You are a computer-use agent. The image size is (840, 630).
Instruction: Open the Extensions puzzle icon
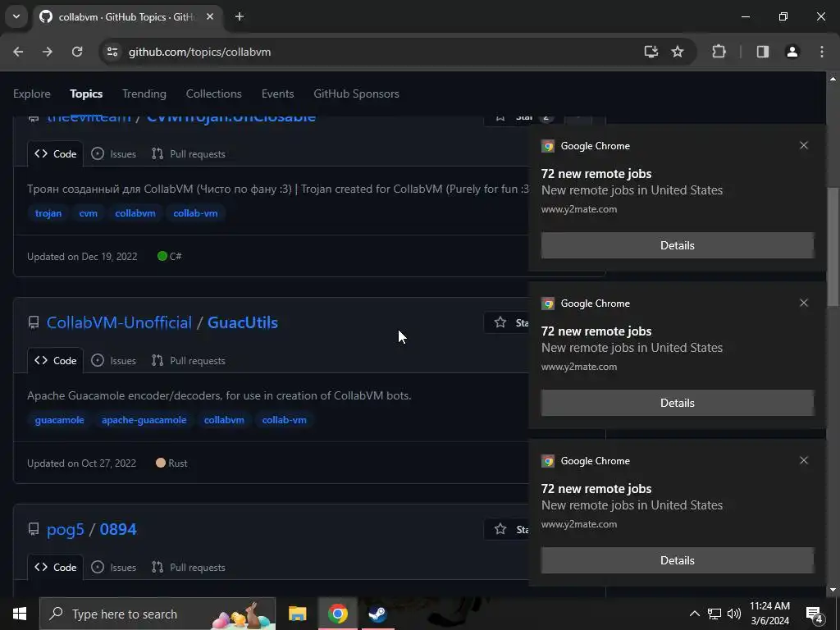[719, 52]
